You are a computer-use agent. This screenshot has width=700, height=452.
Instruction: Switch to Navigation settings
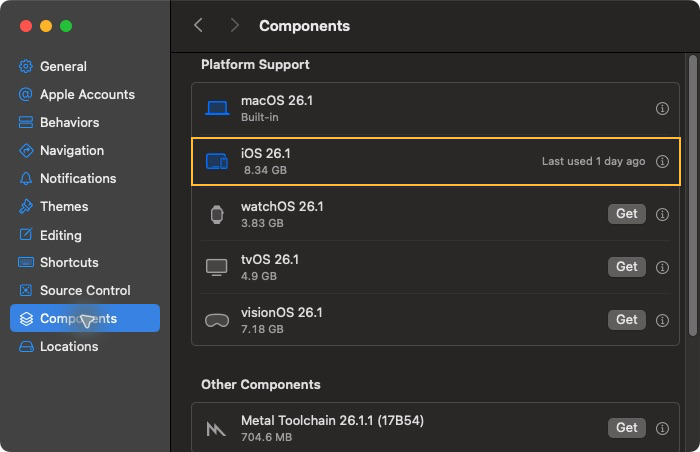pyautogui.click(x=85, y=151)
